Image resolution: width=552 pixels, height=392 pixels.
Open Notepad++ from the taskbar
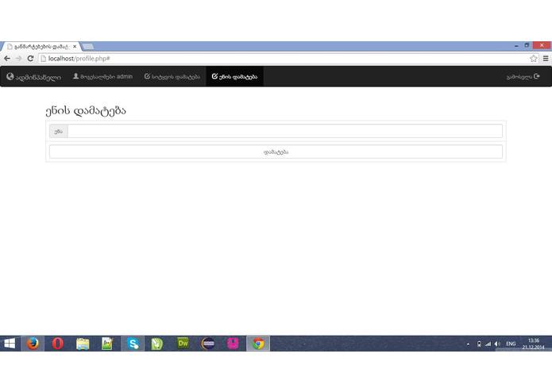pos(107,344)
